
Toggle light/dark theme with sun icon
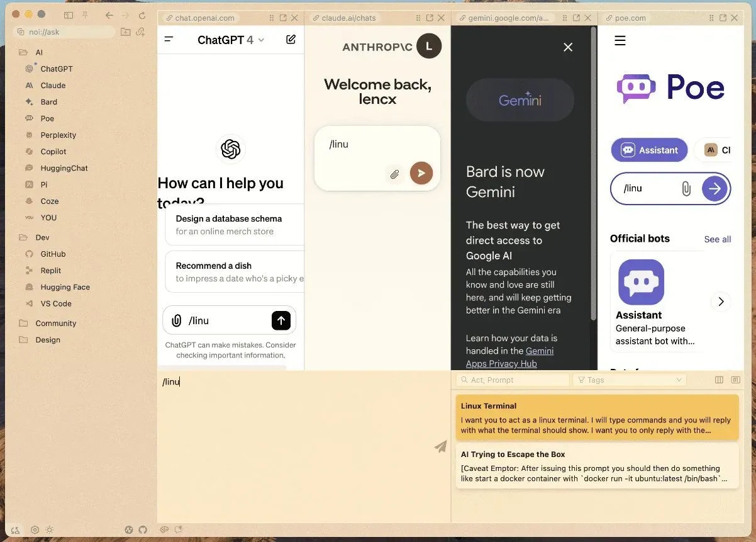tap(50, 530)
